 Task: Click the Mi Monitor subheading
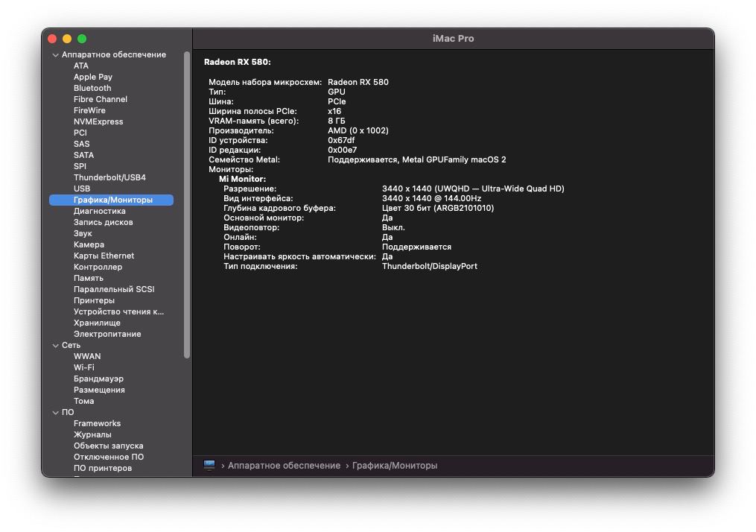point(243,179)
